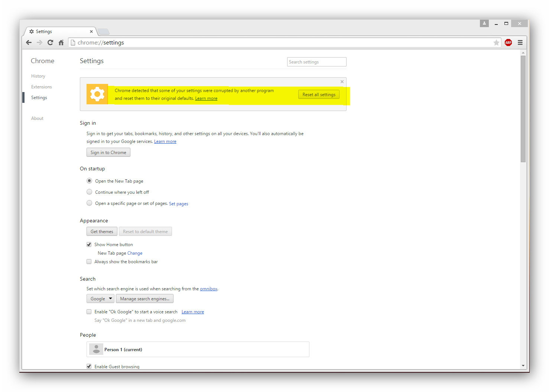Select Open a specific page radio button
The width and height of the screenshot is (549, 392).
(89, 203)
